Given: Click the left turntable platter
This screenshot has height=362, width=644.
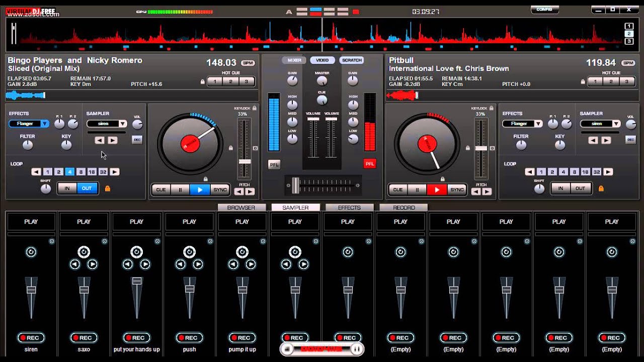Looking at the screenshot, I should (190, 144).
